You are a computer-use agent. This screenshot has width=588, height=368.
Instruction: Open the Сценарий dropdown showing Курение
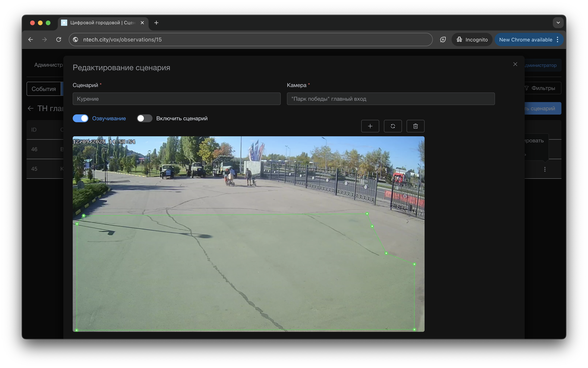176,99
